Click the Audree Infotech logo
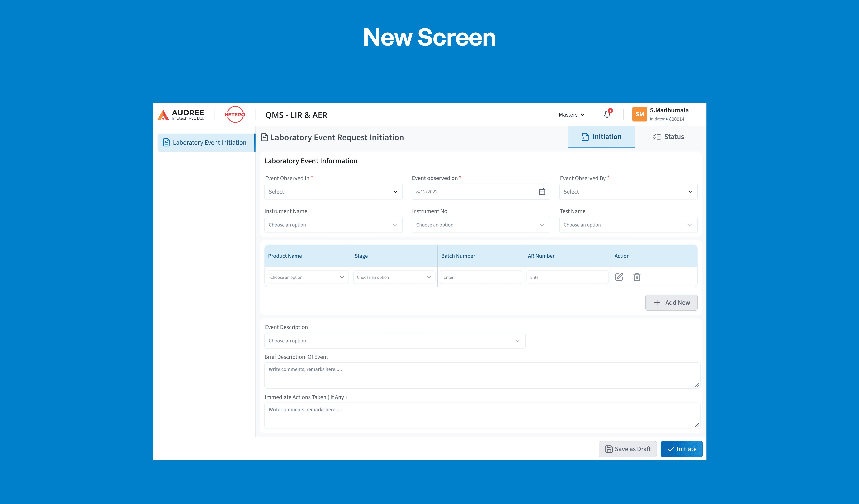 [181, 114]
